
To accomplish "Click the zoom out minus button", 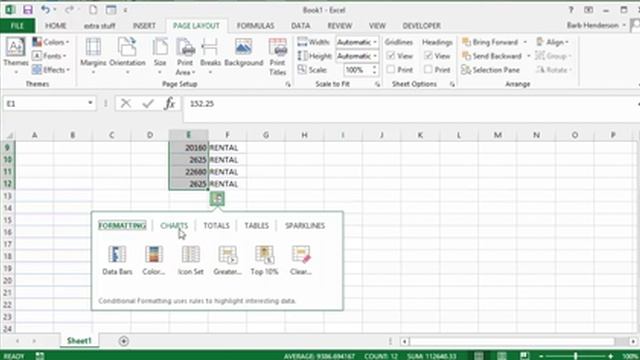I will (x=542, y=356).
